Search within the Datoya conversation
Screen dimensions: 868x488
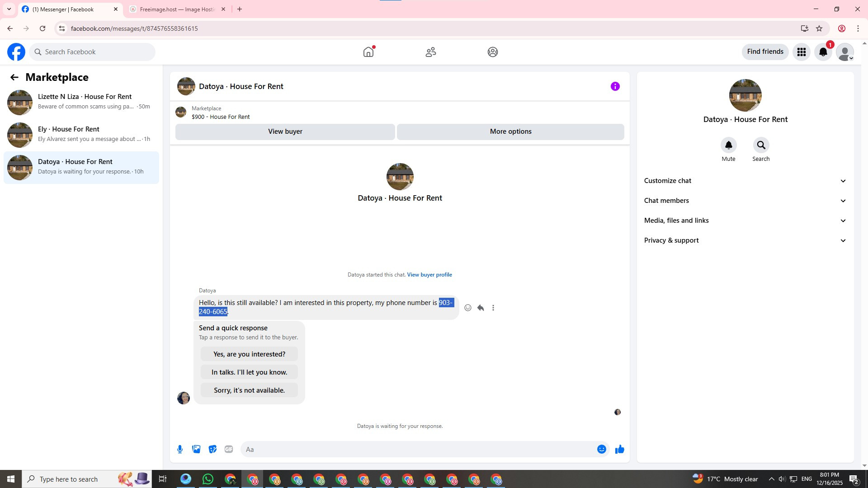click(x=761, y=145)
